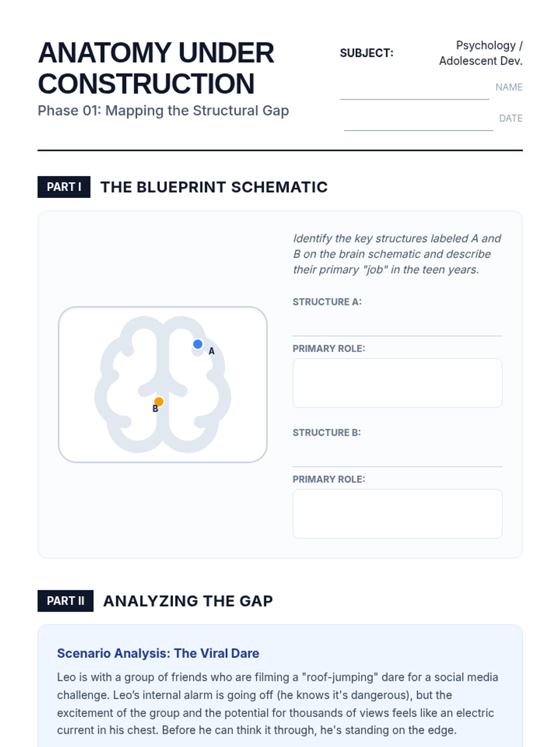Click the Primary Role box under Structure B

pos(398,514)
